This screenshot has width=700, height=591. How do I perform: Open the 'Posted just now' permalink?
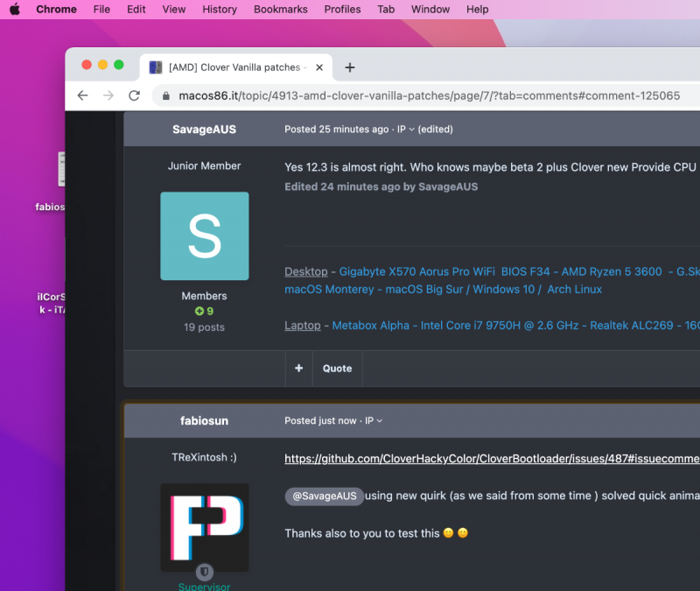click(320, 421)
